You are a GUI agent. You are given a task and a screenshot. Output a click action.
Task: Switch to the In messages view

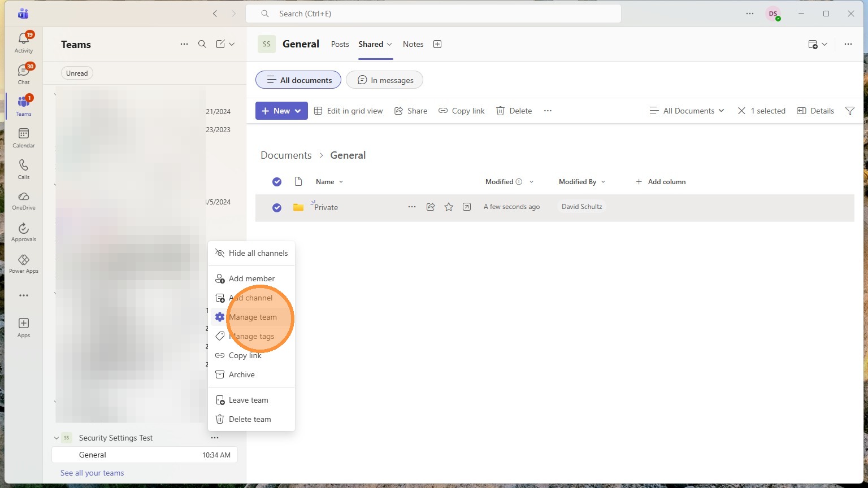pyautogui.click(x=384, y=80)
